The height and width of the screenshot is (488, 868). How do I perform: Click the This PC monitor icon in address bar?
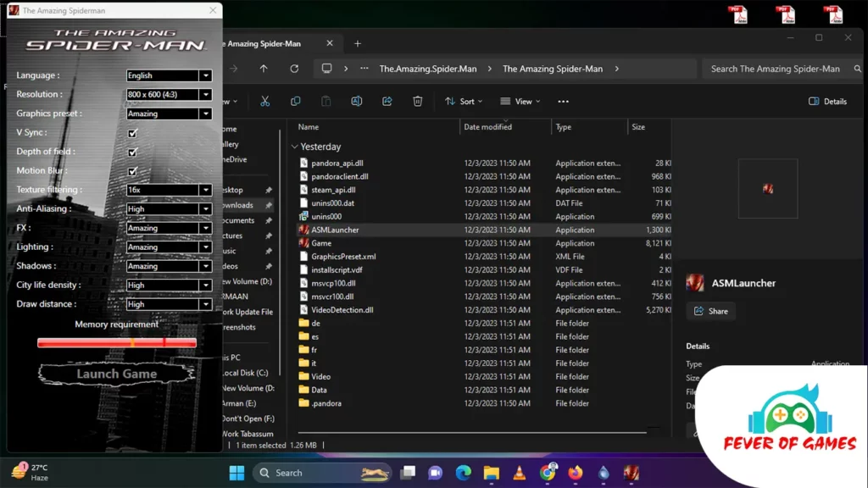tap(326, 69)
